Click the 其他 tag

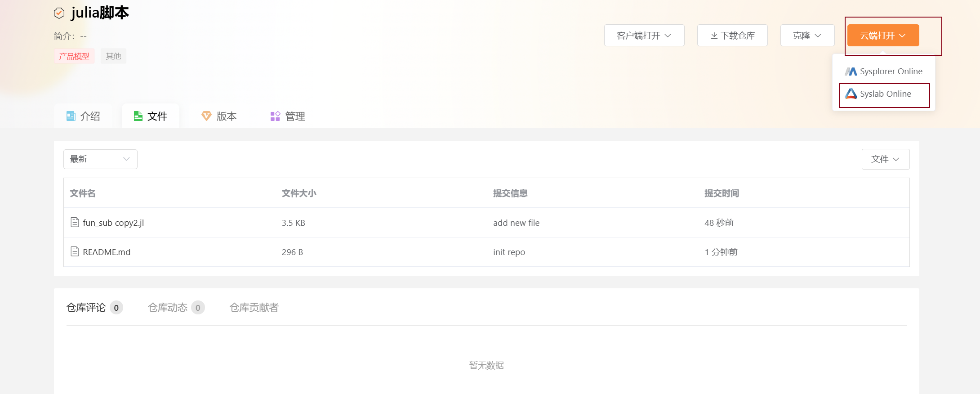click(113, 56)
